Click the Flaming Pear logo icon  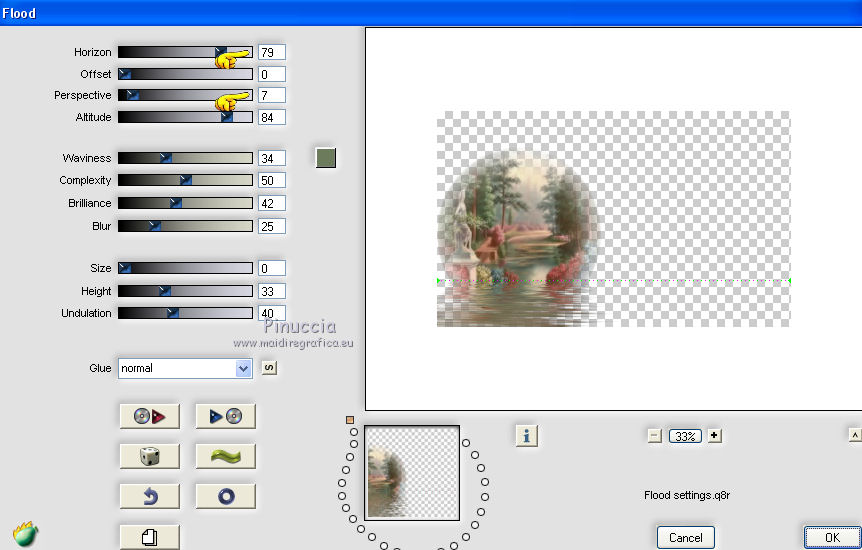pyautogui.click(x=25, y=534)
